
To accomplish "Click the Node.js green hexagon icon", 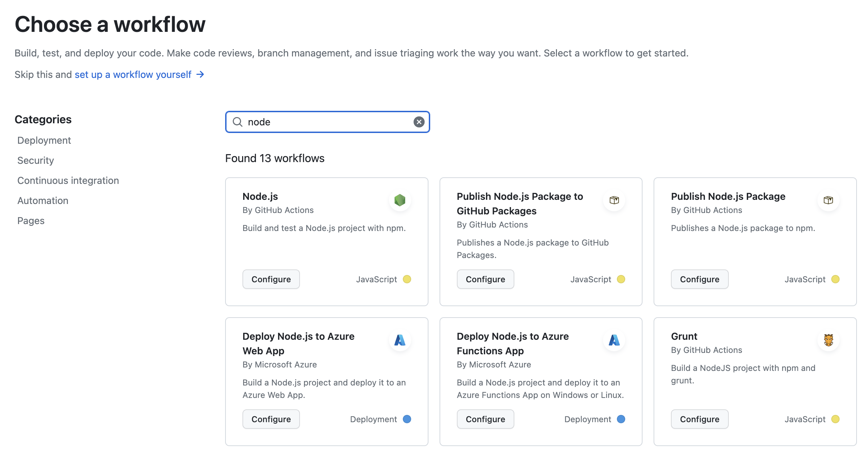I will pyautogui.click(x=400, y=200).
